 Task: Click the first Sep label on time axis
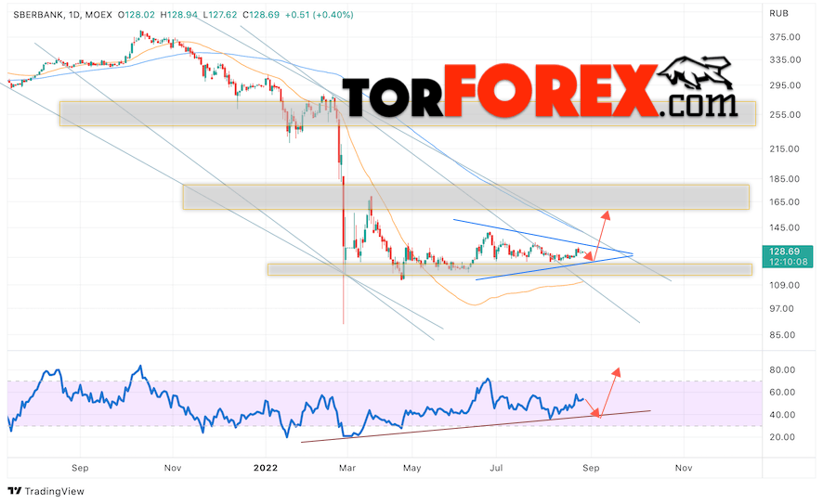(80, 468)
